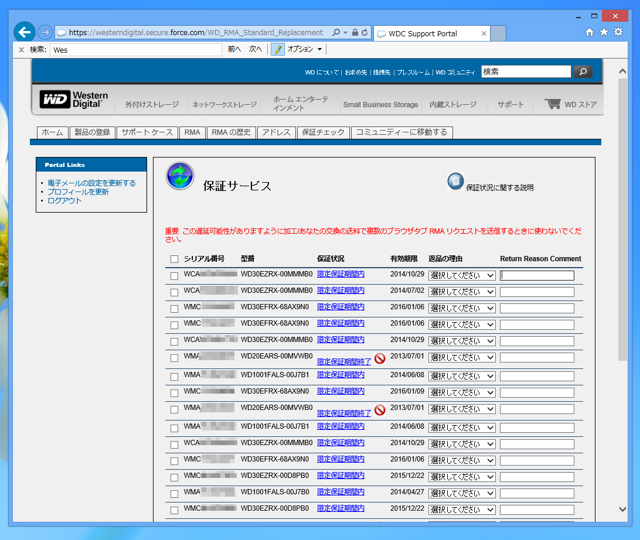Screen dimensions: 640x540
Task: Go back with the browser Back arrow
Action: 24,32
